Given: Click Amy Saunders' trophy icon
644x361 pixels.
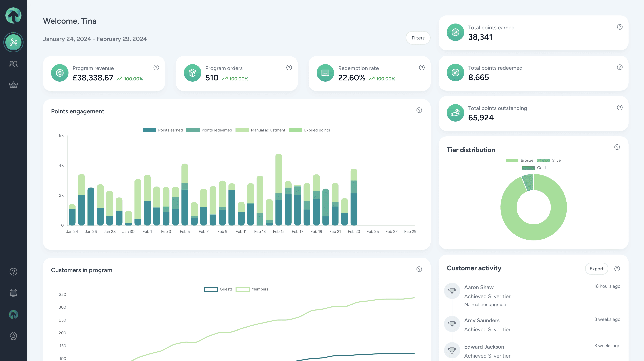Looking at the screenshot, I should coord(452,324).
